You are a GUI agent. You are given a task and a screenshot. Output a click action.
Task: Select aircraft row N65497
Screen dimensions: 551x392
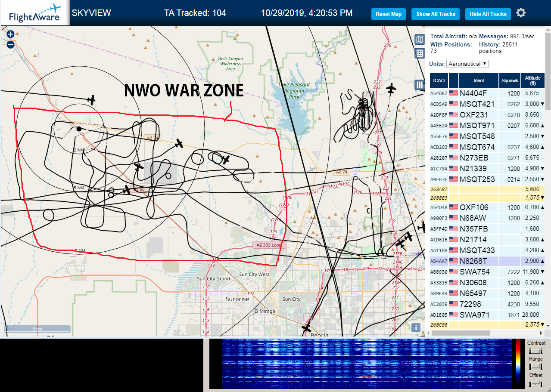click(x=487, y=293)
